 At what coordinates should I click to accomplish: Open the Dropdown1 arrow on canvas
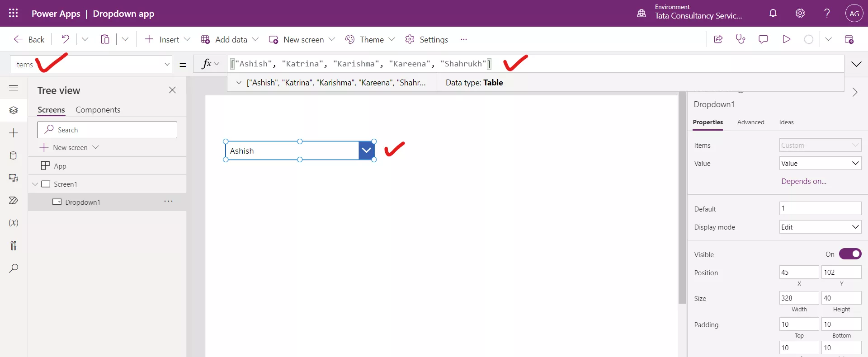point(366,150)
